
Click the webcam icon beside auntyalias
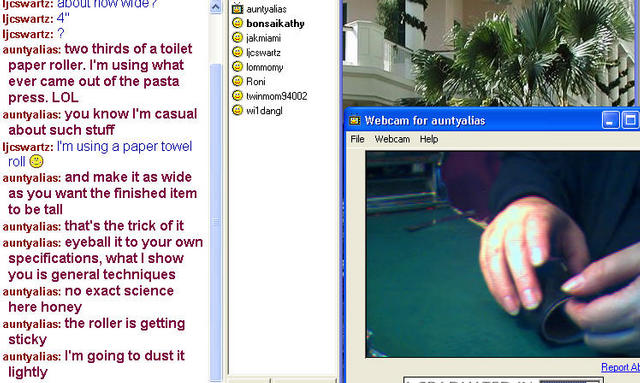pyautogui.click(x=237, y=8)
